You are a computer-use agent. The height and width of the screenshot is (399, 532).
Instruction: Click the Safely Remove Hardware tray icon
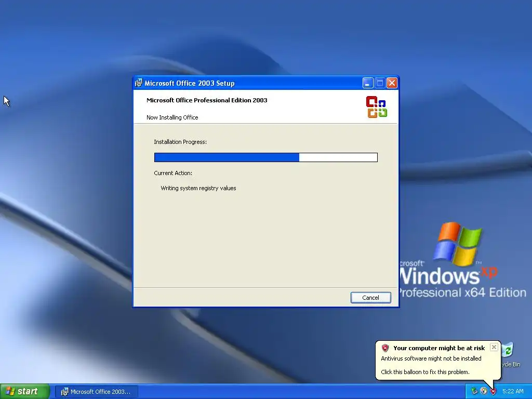click(474, 391)
